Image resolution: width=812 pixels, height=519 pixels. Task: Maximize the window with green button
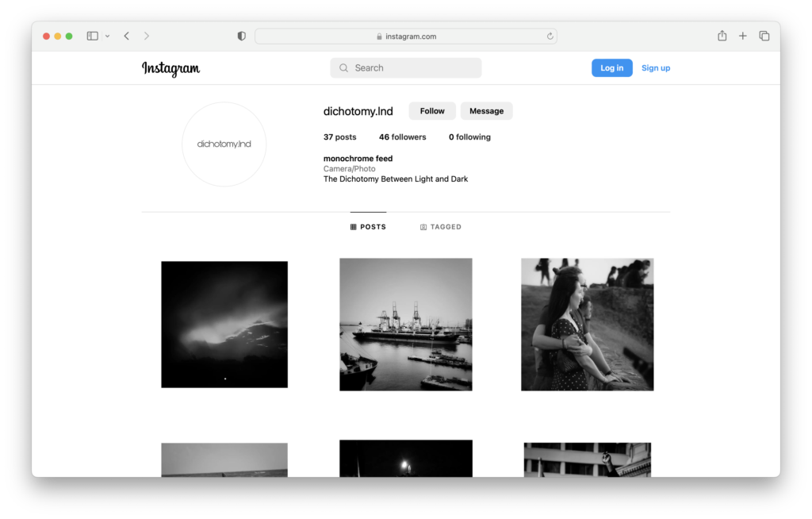tap(69, 37)
